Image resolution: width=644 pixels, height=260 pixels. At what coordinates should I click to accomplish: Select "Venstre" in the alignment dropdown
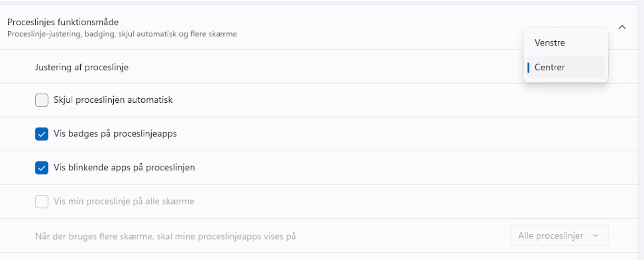click(x=550, y=43)
